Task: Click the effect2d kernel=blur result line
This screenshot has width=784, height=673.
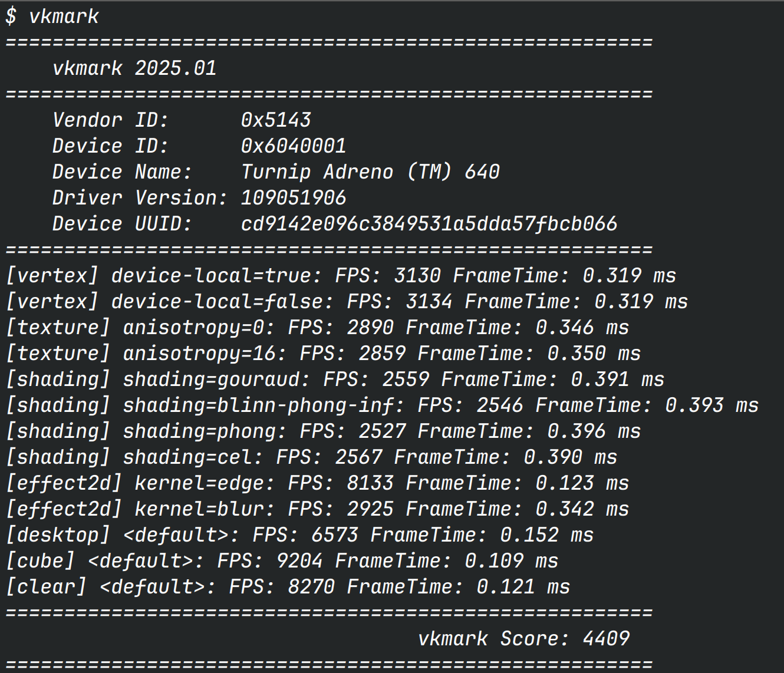Action: pyautogui.click(x=317, y=509)
